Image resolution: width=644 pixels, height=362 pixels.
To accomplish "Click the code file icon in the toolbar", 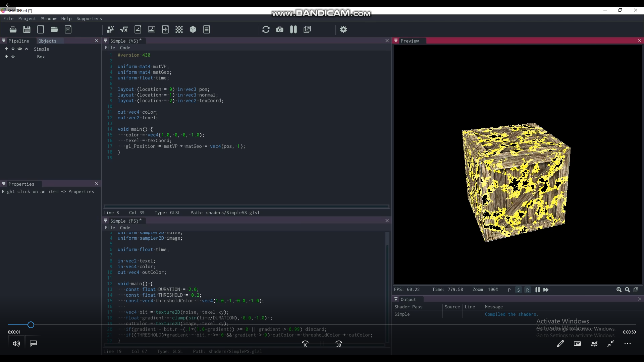I will coord(68,29).
